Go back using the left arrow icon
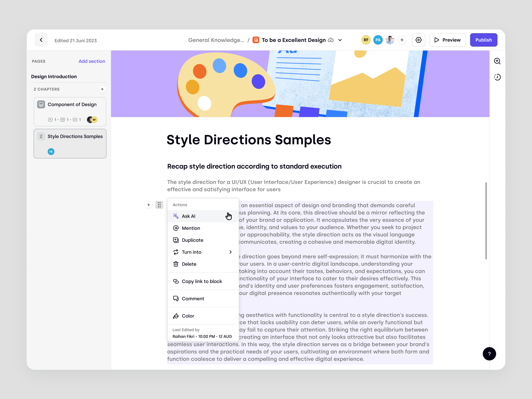The image size is (532, 399). coord(41,40)
